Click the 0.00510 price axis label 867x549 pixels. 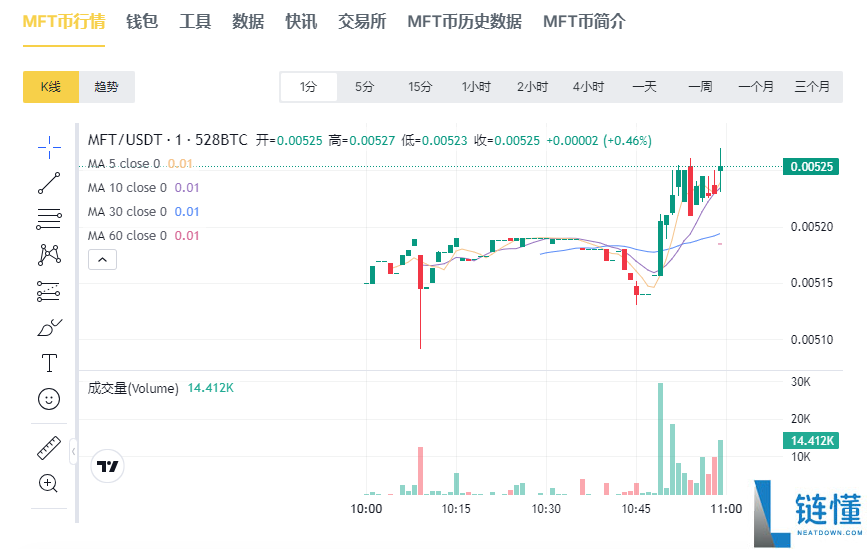click(812, 339)
